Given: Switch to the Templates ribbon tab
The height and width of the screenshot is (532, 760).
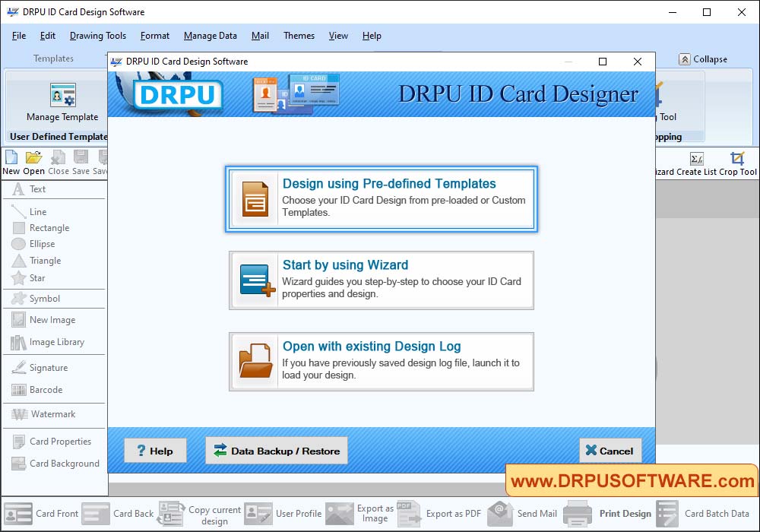Looking at the screenshot, I should [x=53, y=59].
